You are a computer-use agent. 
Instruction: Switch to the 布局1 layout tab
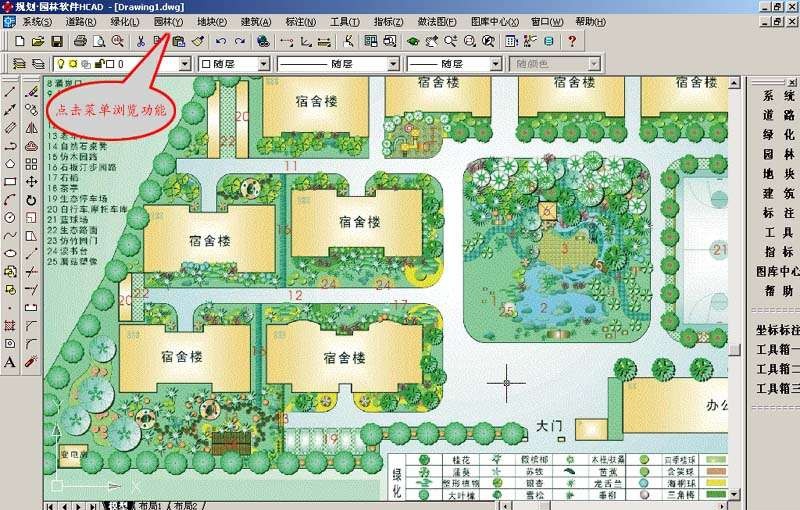tap(149, 506)
